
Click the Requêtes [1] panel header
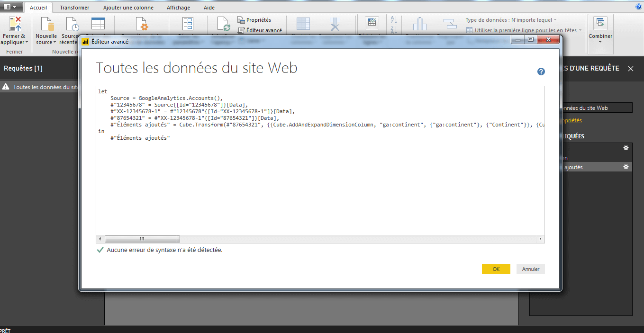(x=23, y=68)
